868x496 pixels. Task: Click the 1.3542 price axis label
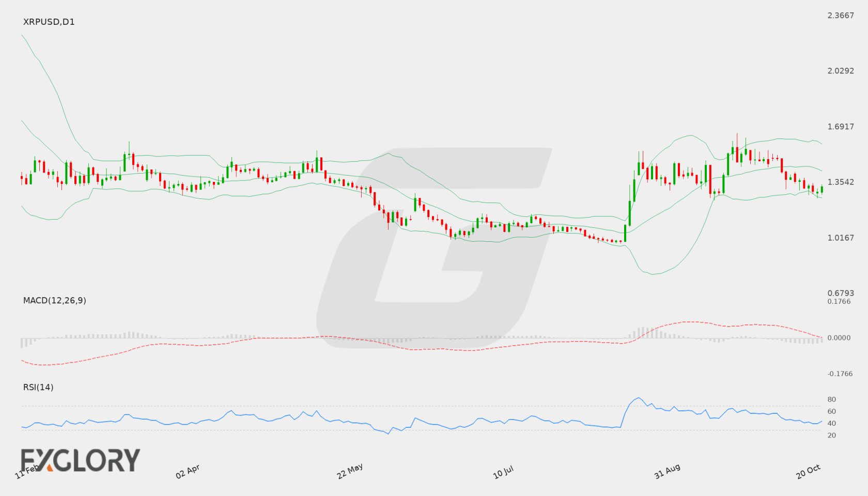(841, 182)
